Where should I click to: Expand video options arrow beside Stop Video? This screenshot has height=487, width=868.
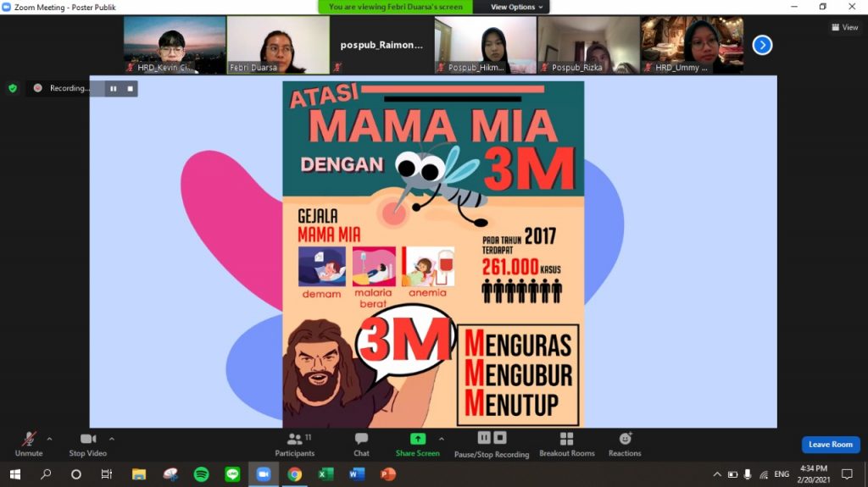click(112, 439)
